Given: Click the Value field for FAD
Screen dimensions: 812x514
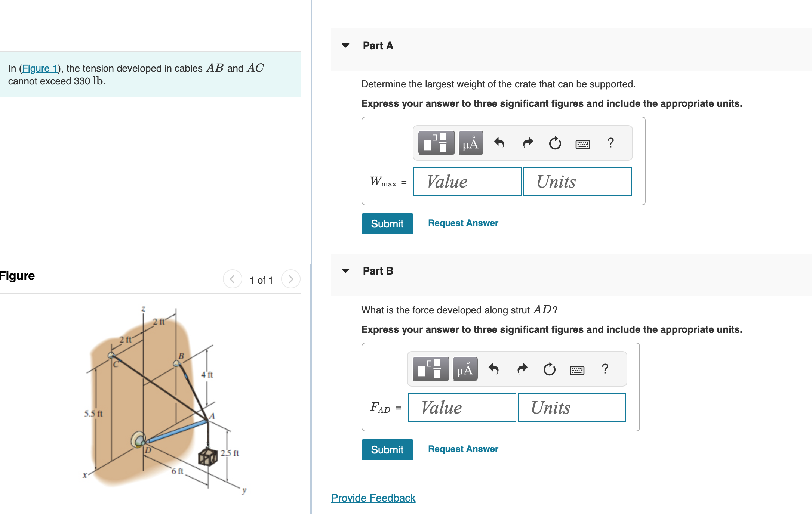Looking at the screenshot, I should 462,407.
